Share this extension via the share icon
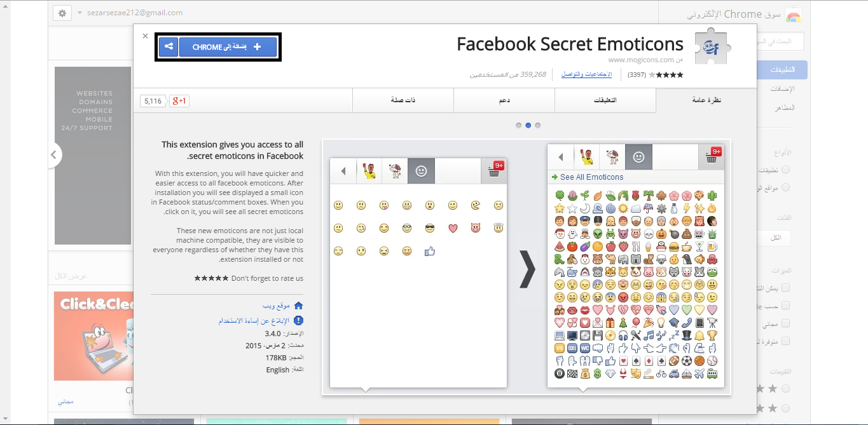This screenshot has height=425, width=868. tap(169, 47)
